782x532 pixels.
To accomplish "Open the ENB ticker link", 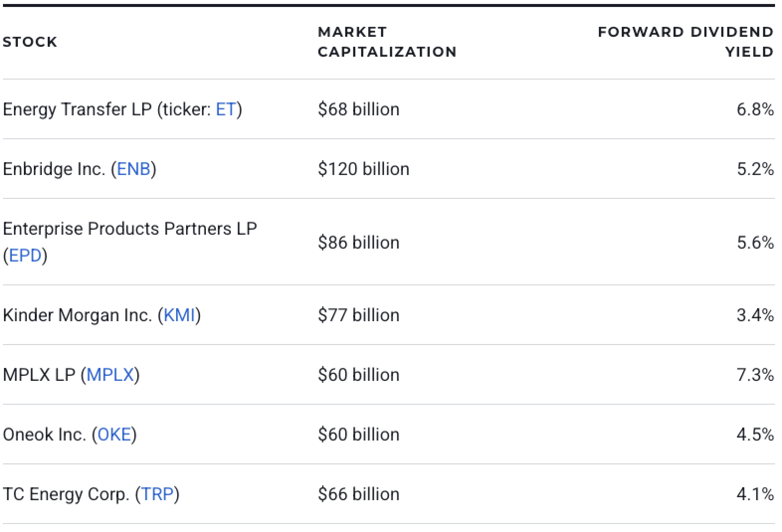I will 133,169.
